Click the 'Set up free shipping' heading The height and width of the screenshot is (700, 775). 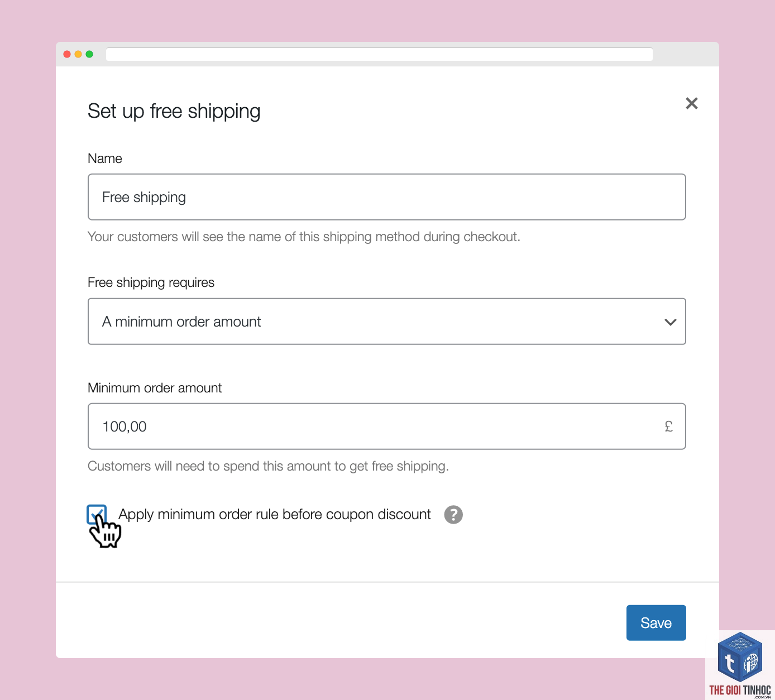click(174, 111)
